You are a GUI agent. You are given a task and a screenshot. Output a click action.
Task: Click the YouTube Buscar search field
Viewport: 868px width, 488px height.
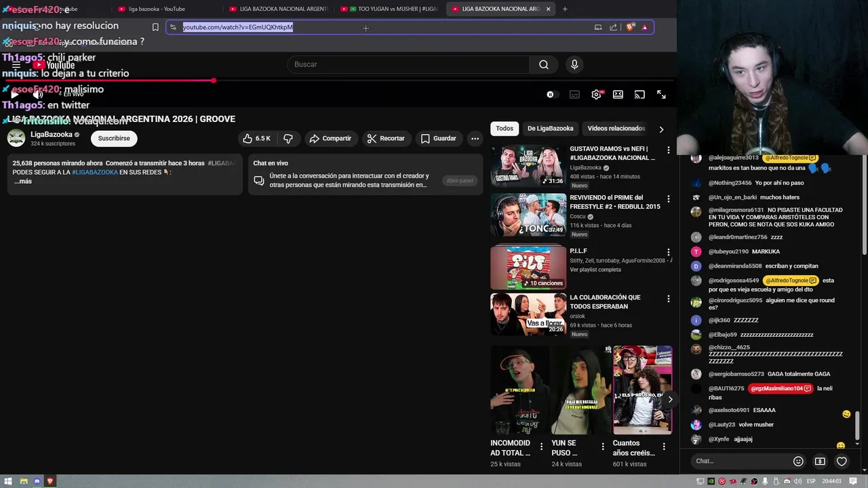coord(408,64)
